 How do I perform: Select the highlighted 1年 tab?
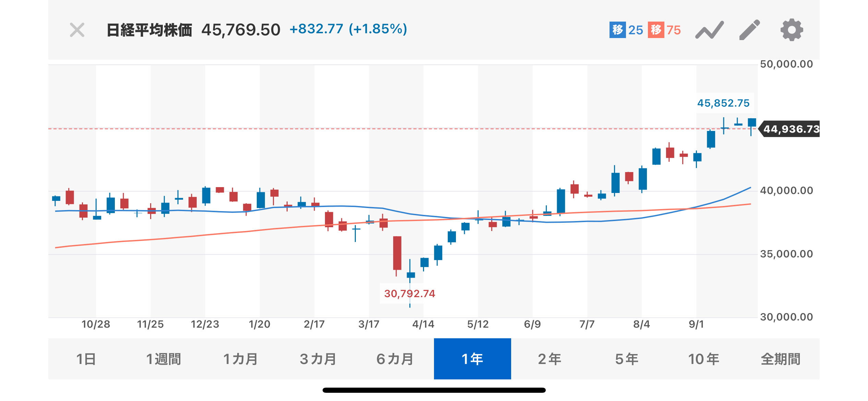coord(472,359)
